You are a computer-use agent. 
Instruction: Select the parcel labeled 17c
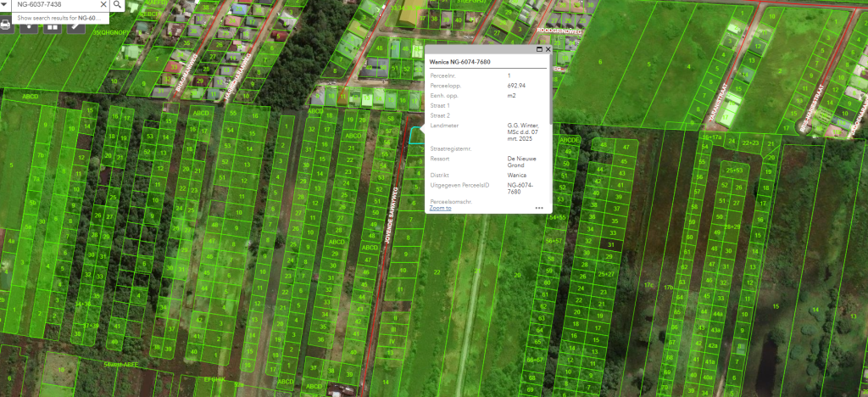coord(648,287)
